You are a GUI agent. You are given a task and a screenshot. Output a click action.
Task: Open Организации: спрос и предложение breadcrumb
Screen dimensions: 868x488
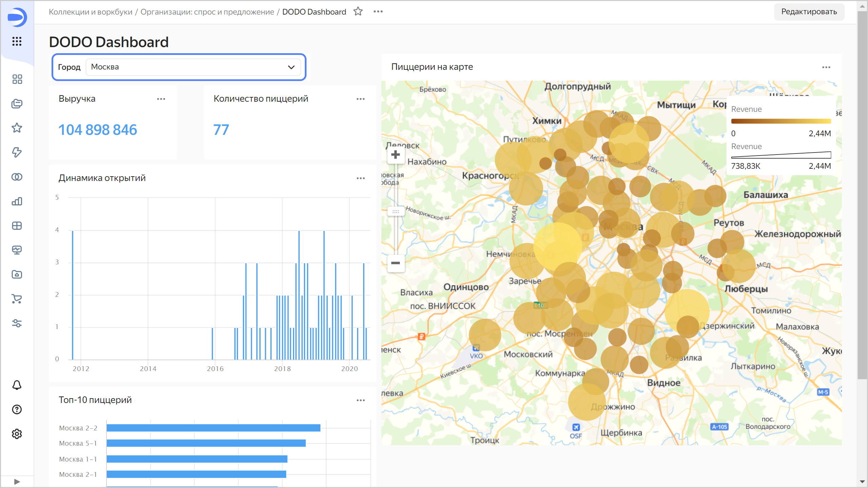[x=207, y=12]
